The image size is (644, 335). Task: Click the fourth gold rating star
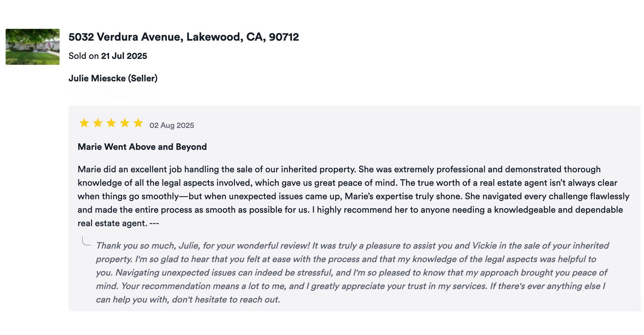click(x=124, y=123)
